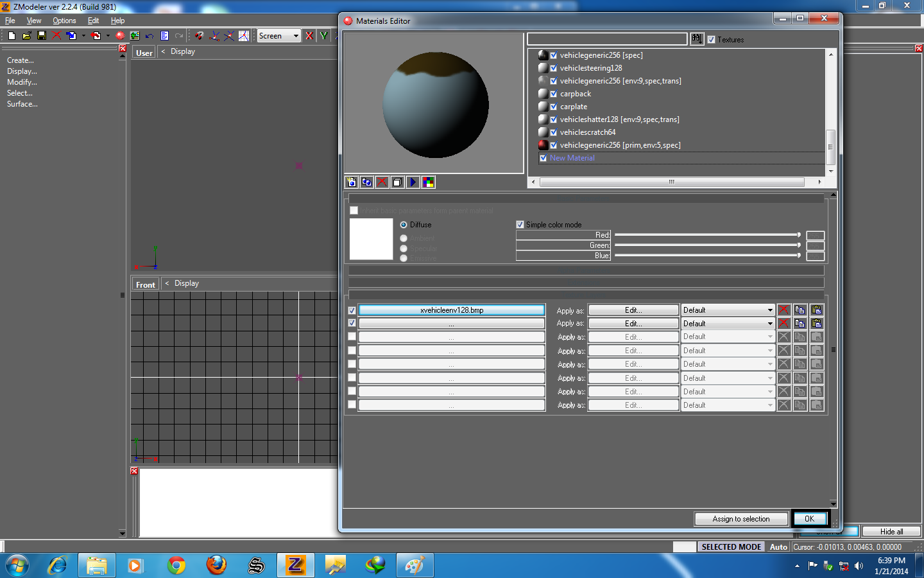Viewport: 924px width, 578px height.
Task: Toggle the Textures checkbox
Action: [x=711, y=39]
